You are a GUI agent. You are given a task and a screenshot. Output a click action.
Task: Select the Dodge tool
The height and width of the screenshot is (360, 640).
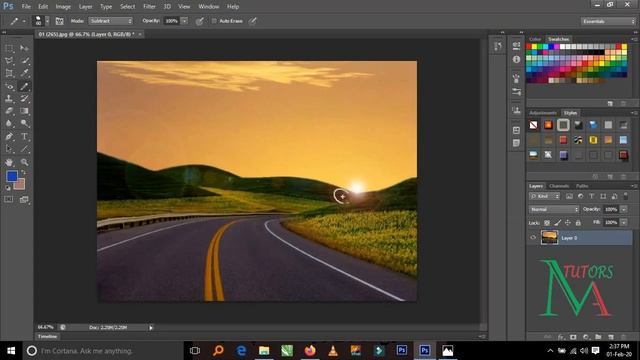click(24, 123)
